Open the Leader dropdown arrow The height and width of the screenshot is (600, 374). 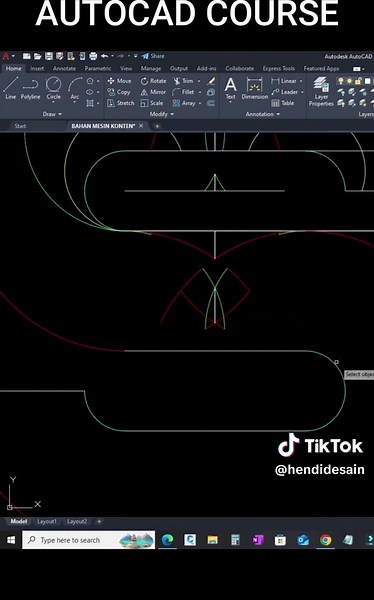302,92
